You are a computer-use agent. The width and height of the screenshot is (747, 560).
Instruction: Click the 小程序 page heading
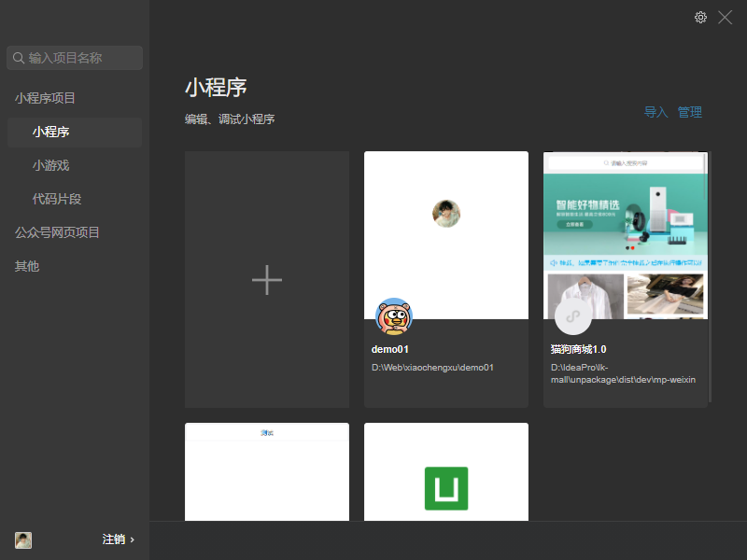tap(216, 88)
